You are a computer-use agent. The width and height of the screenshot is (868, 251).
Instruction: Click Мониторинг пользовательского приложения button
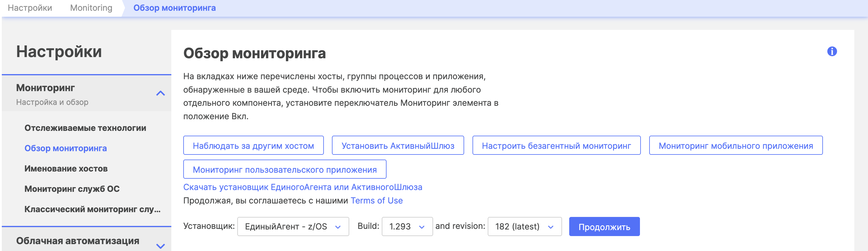pyautogui.click(x=284, y=169)
